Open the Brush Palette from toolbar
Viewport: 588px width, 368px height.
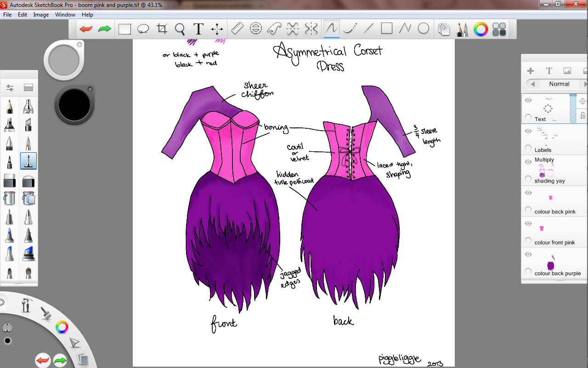pos(462,29)
